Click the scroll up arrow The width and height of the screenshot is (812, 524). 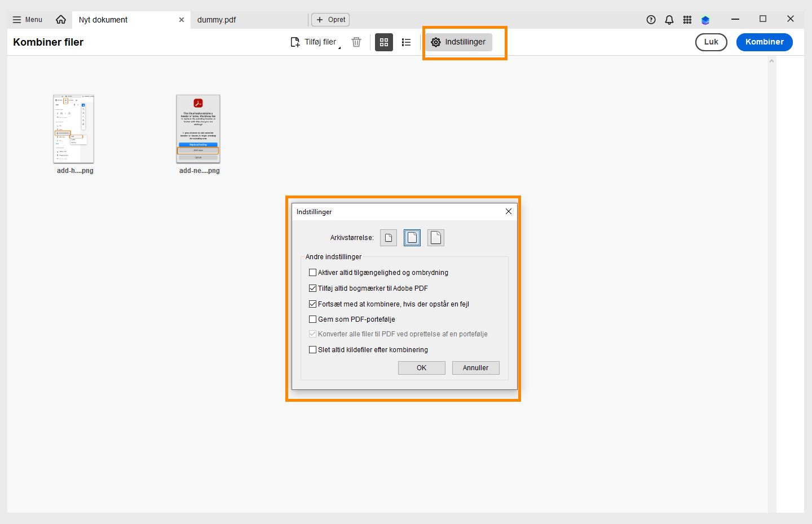[x=772, y=61]
